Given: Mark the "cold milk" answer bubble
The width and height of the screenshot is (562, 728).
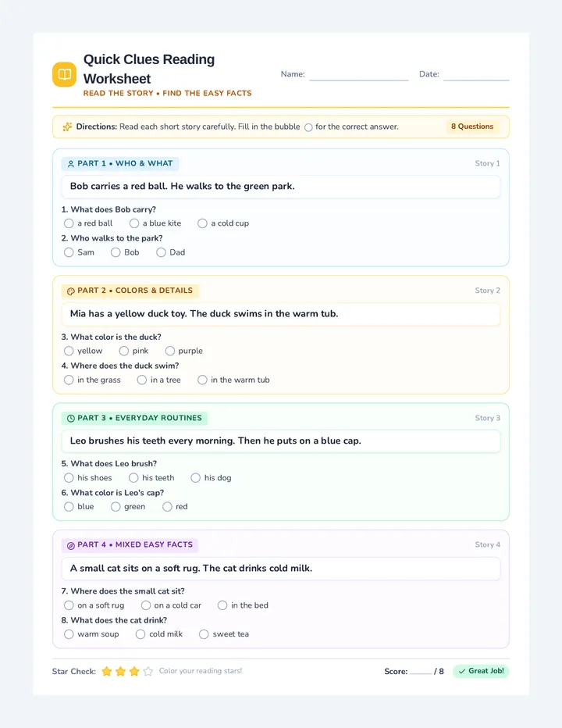Looking at the screenshot, I should tap(140, 634).
